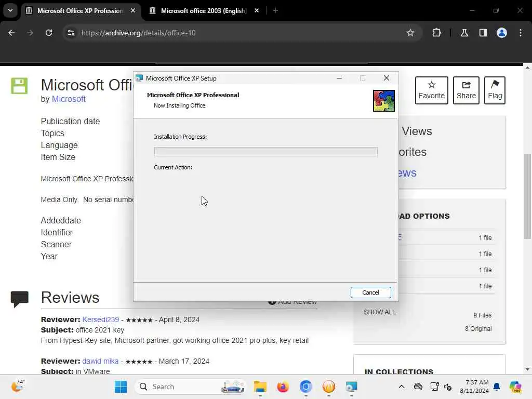
Task: Open the Office Setup taskbar icon
Action: coord(351,387)
